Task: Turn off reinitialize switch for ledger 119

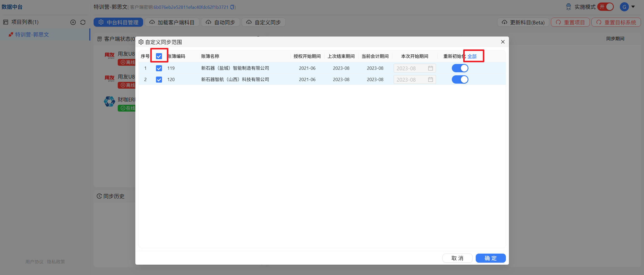Action: coord(460,68)
